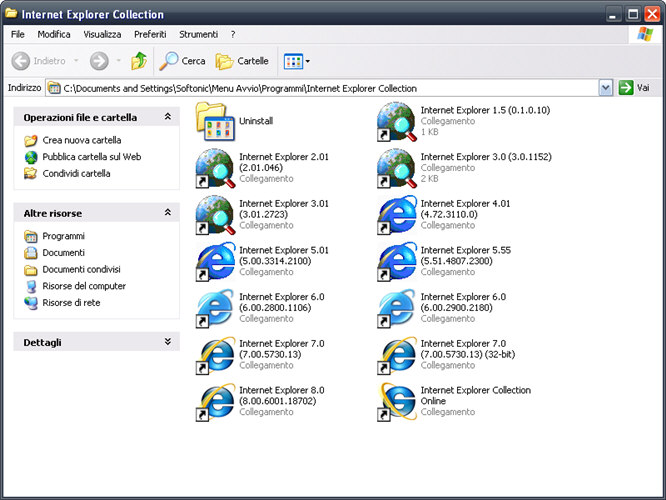The height and width of the screenshot is (500, 666).
Task: Open the File menu
Action: (x=18, y=34)
